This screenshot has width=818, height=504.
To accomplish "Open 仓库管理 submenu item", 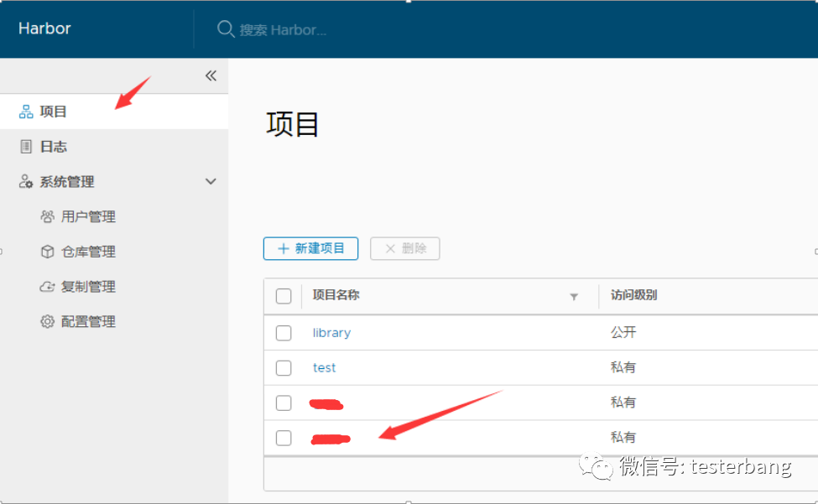I will [x=88, y=252].
